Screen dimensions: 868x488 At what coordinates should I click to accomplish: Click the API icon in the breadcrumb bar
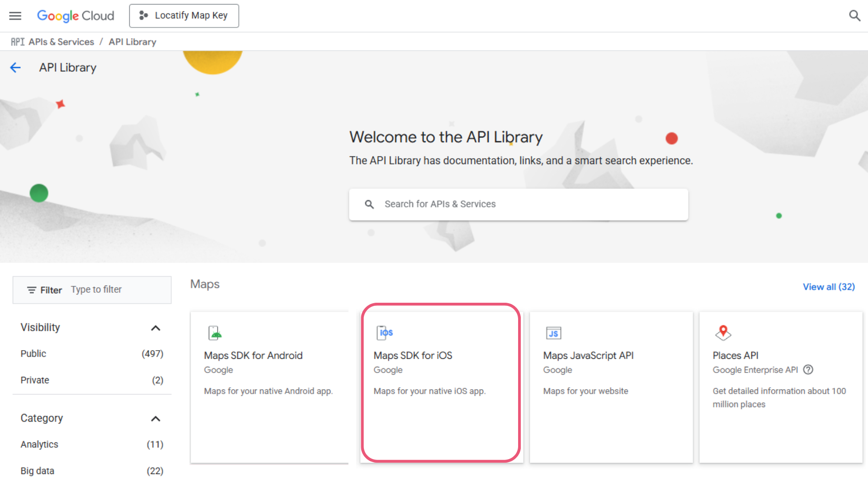pyautogui.click(x=18, y=42)
